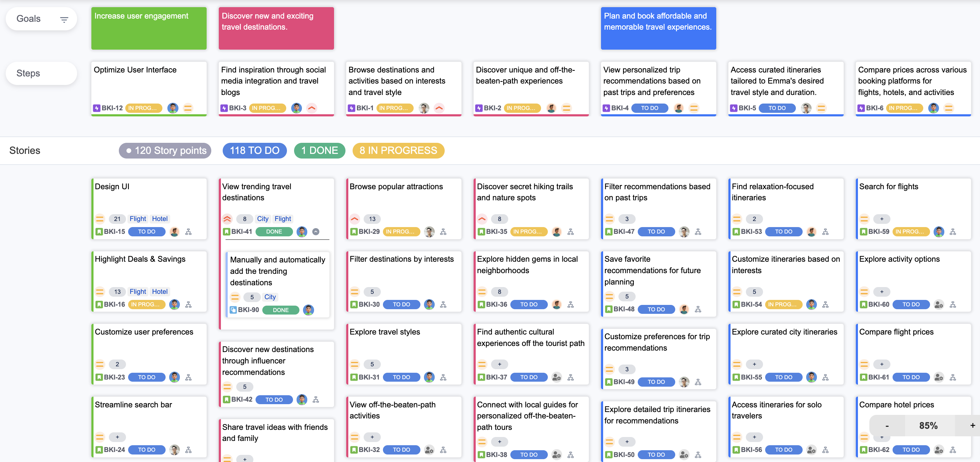Click the zoom out minus button

887,426
